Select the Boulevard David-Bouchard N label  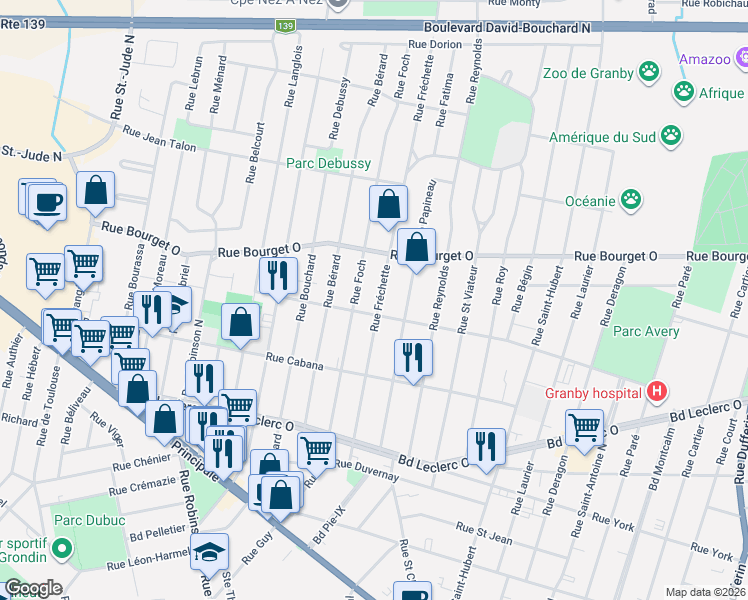point(507,28)
